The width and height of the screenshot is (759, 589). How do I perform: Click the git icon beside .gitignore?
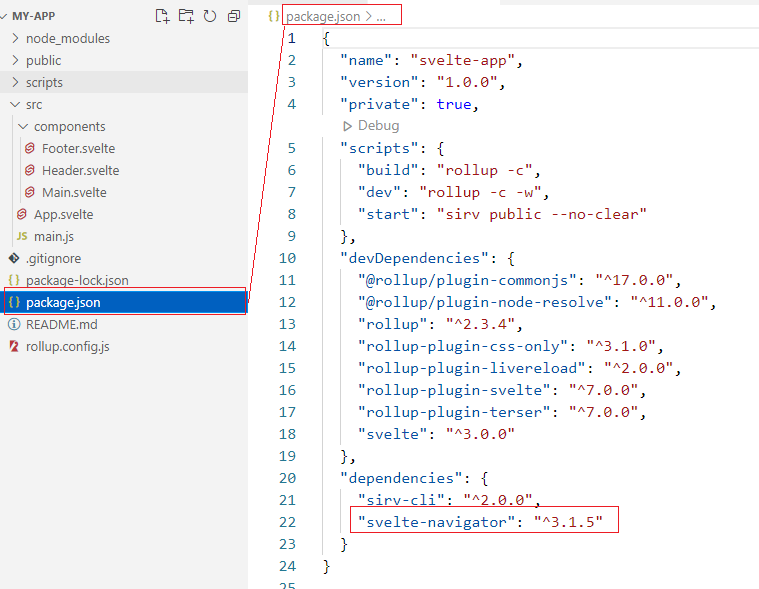coord(13,258)
